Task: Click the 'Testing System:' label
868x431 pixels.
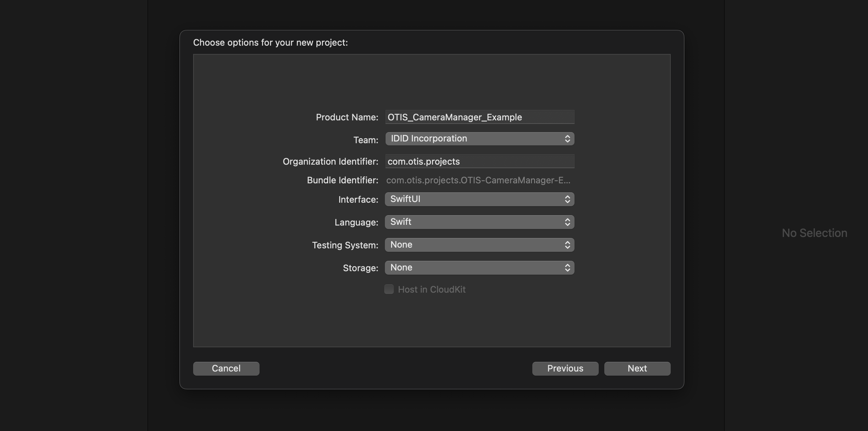Action: point(345,245)
